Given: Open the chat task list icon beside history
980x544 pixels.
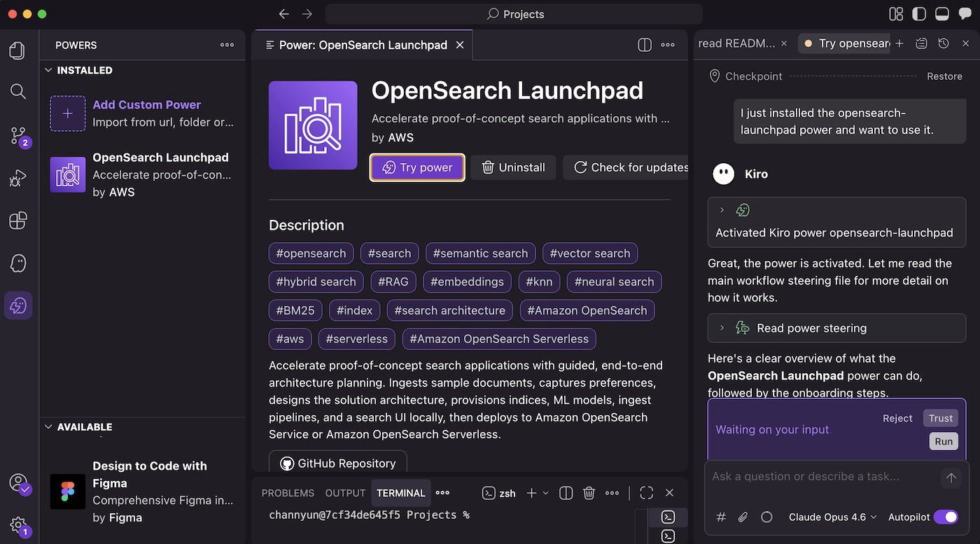Looking at the screenshot, I should click(921, 43).
